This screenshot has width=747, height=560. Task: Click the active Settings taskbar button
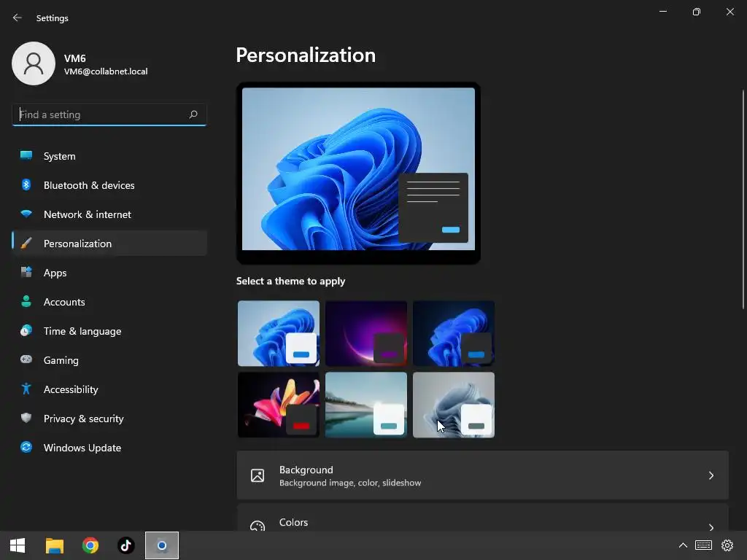[162, 545]
